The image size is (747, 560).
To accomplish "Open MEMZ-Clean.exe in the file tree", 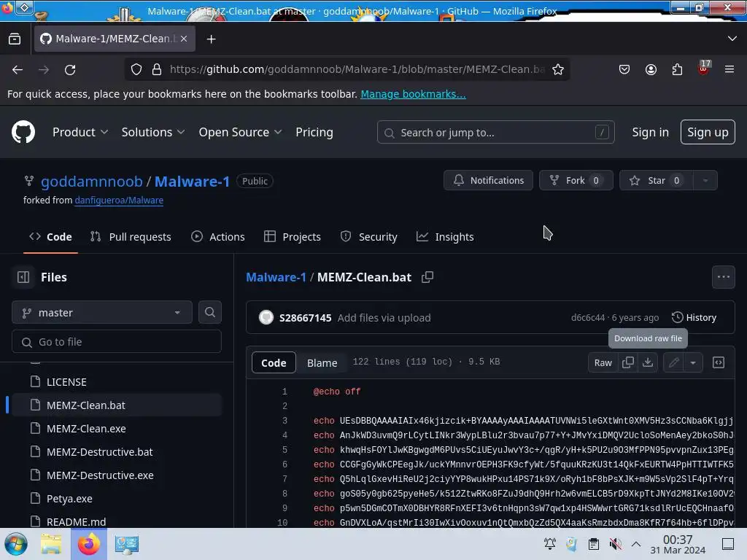I will coord(86,429).
